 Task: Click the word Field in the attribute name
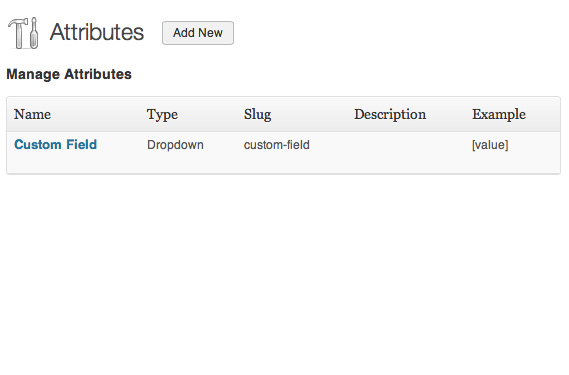(x=82, y=144)
